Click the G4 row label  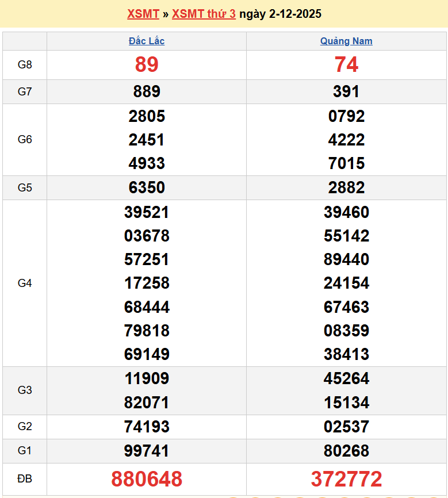(x=25, y=283)
